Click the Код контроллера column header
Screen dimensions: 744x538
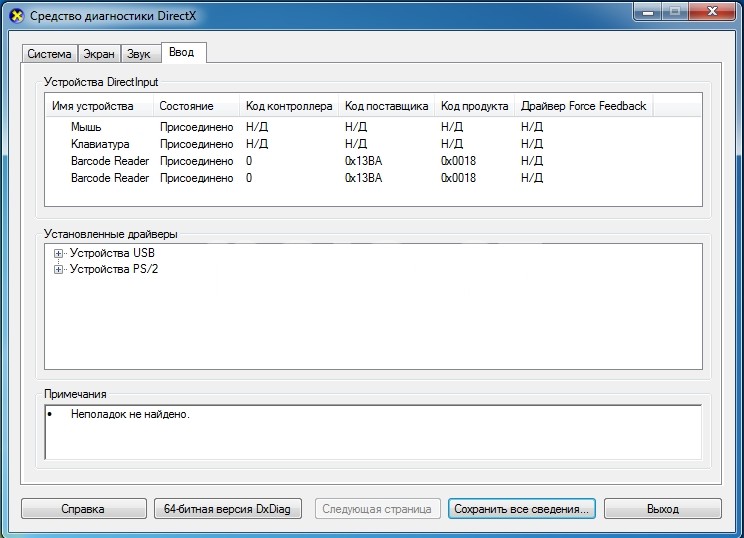[288, 106]
